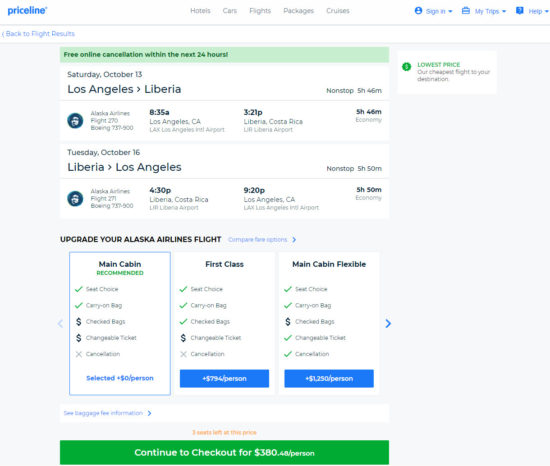The image size is (550, 466).
Task: Click the Los Angeles > Liberia heading
Action: (124, 89)
